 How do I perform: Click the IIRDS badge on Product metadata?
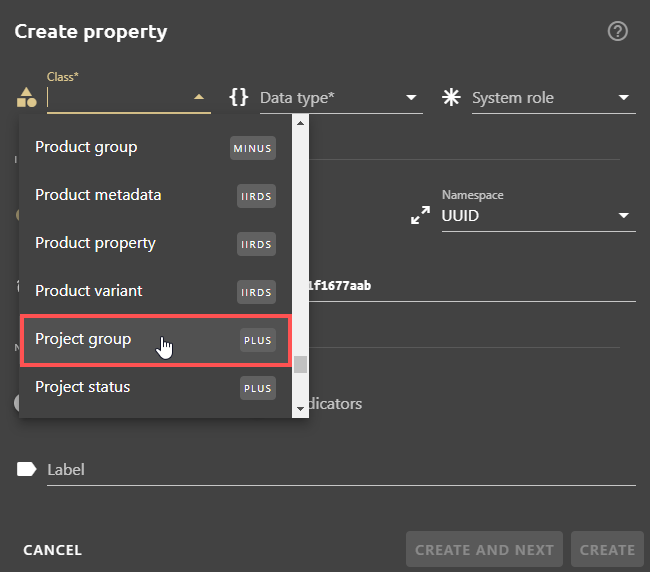coord(256,196)
